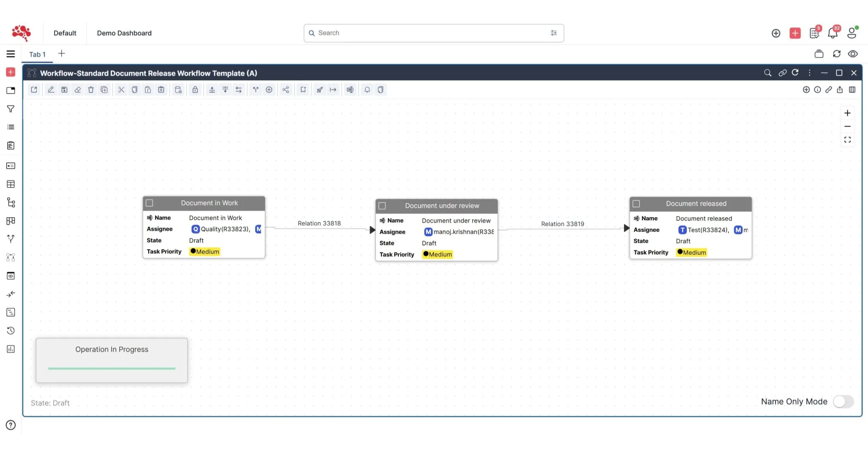Switch to the Tab 1 tab
Image resolution: width=868 pixels, height=456 pixels.
tap(37, 54)
